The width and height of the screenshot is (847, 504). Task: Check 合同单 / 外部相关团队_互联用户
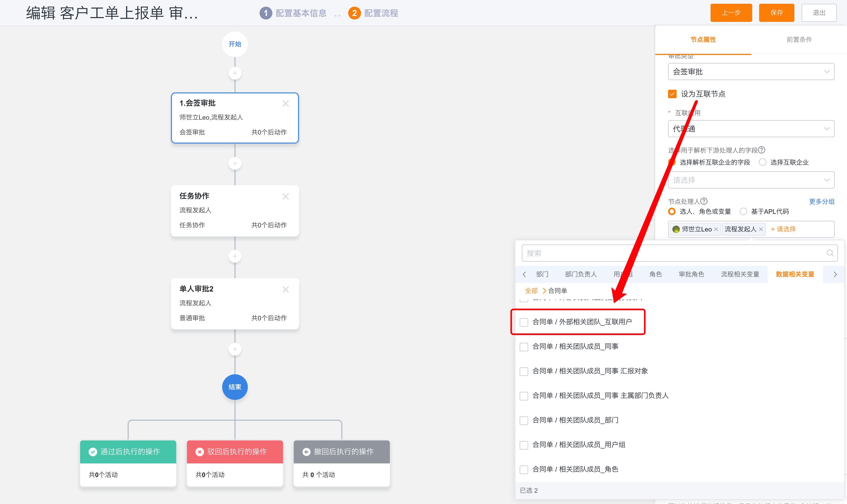(524, 322)
